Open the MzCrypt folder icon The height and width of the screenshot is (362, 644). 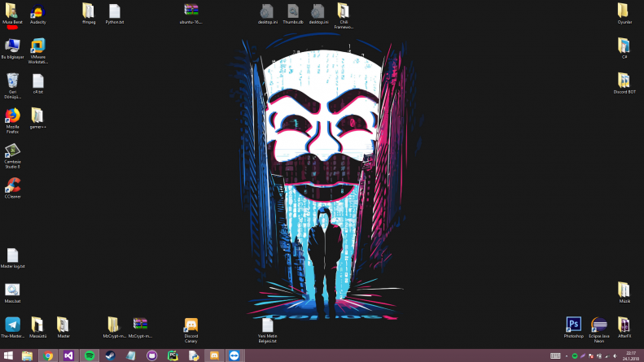pos(114,327)
